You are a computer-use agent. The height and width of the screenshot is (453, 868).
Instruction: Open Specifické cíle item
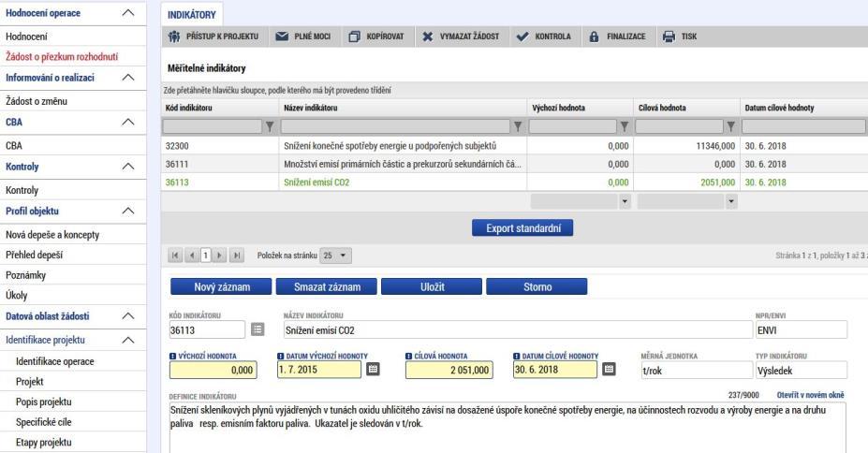(x=44, y=422)
